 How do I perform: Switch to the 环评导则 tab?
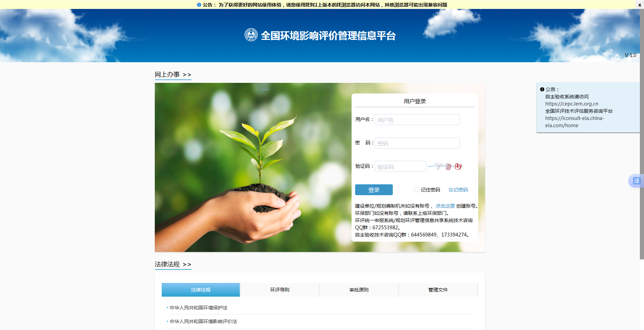pyautogui.click(x=280, y=290)
